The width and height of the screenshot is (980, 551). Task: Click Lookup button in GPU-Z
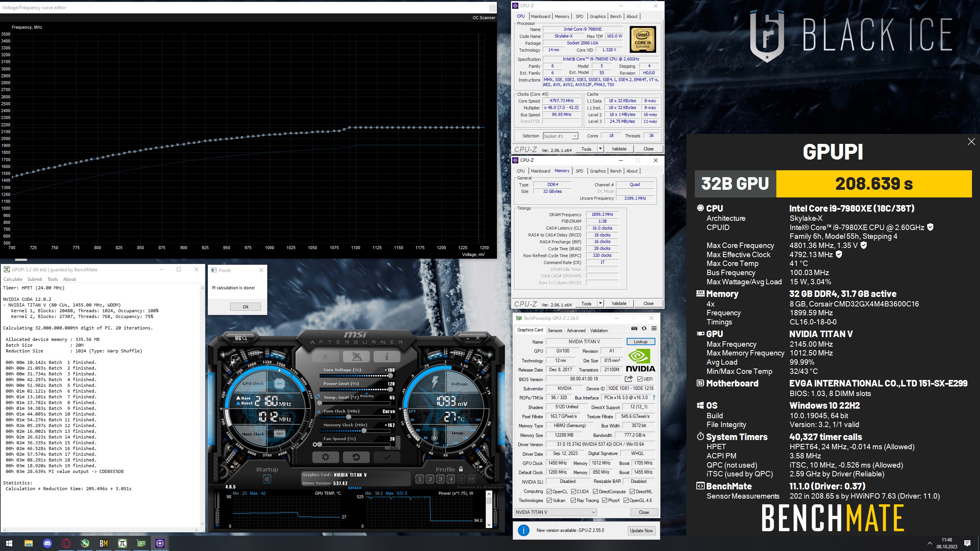pos(640,341)
